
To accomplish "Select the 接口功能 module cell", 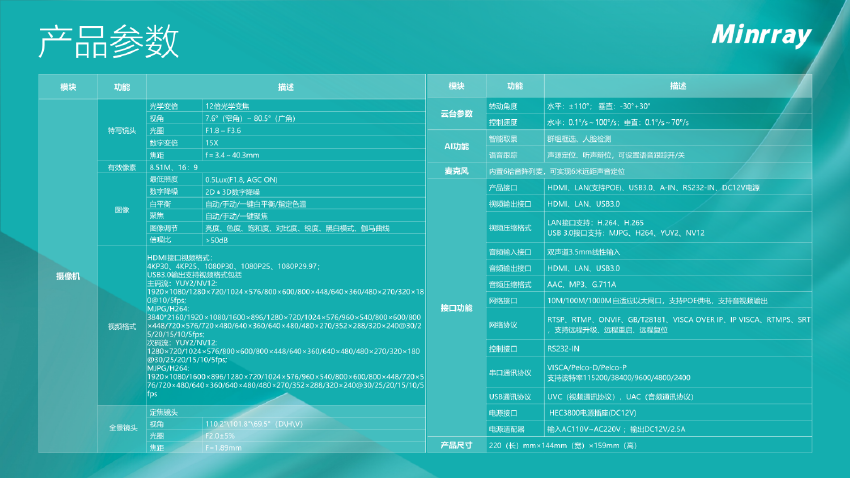I will click(x=456, y=308).
